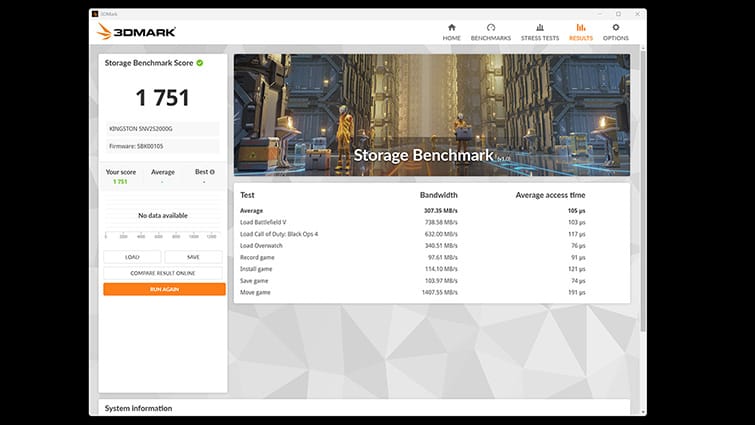
Task: Click the SAVE button
Action: 193,257
